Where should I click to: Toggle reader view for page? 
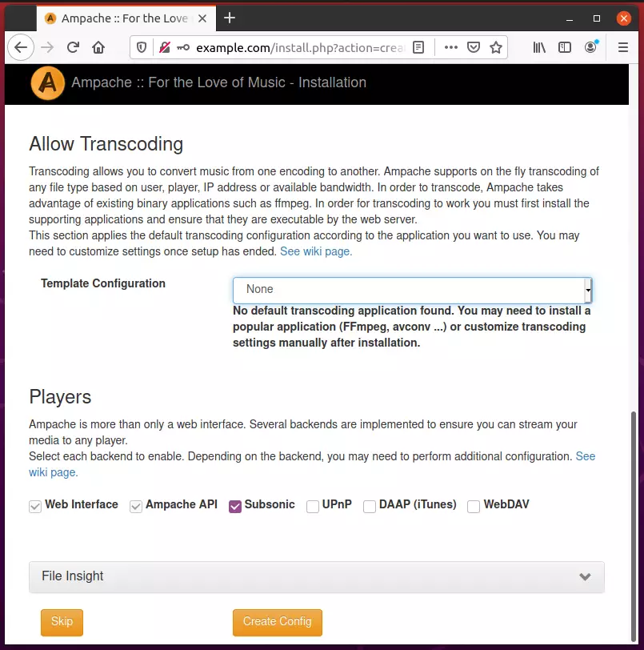418,48
